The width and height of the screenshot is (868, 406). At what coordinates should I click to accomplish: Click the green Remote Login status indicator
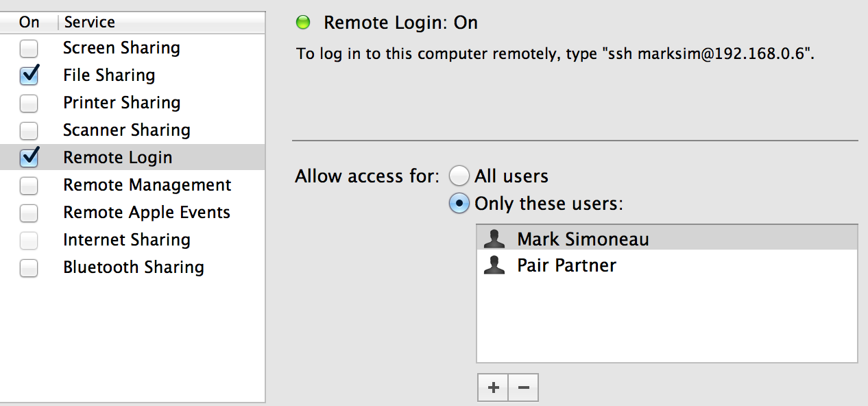(x=303, y=23)
